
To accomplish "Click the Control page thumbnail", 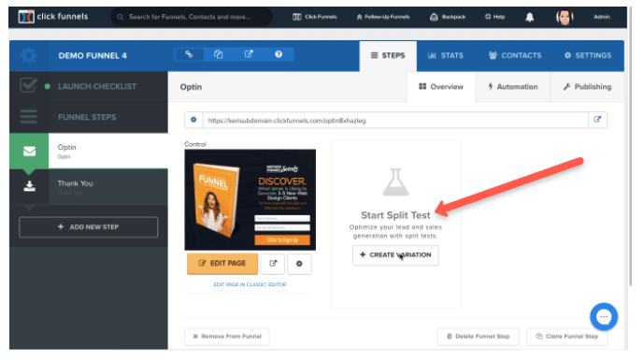I will tap(250, 200).
